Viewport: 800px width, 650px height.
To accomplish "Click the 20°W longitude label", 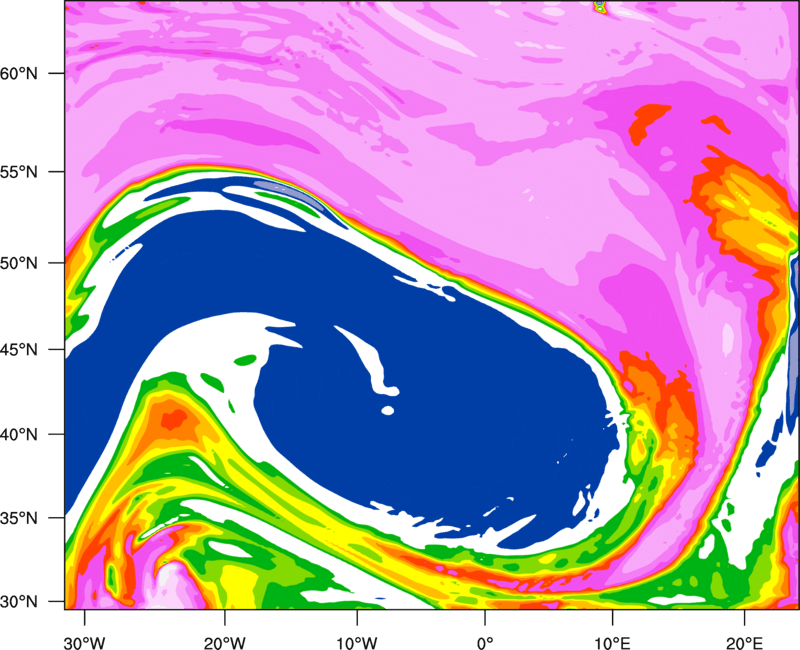I will 224,643.
